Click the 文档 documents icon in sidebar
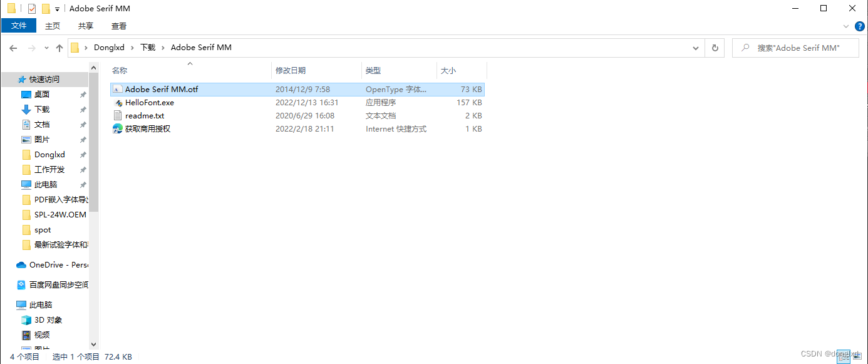The width and height of the screenshot is (868, 364). point(26,125)
